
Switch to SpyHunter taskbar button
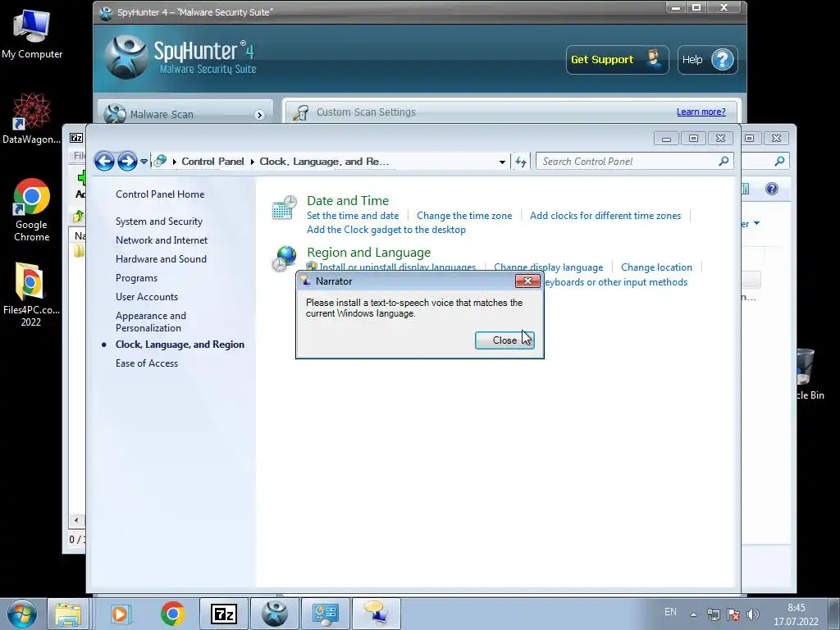coord(274,614)
